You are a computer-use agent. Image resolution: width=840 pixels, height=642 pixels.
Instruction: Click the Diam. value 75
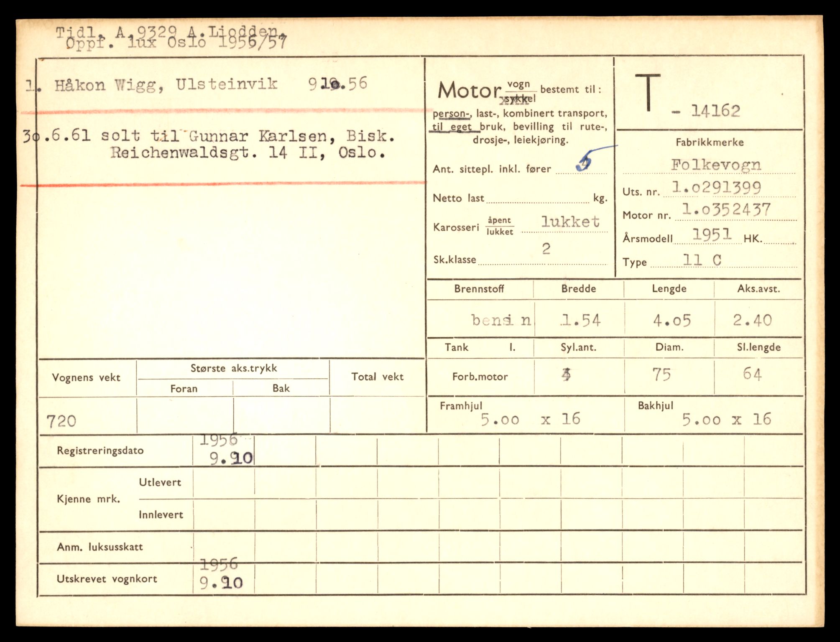(661, 374)
